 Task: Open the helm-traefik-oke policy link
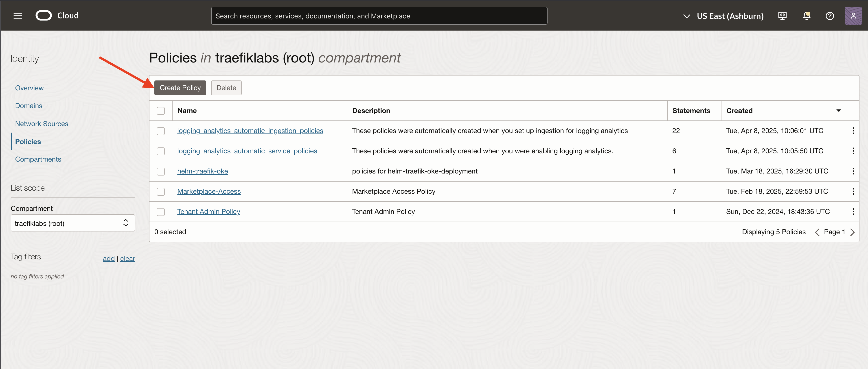[202, 171]
